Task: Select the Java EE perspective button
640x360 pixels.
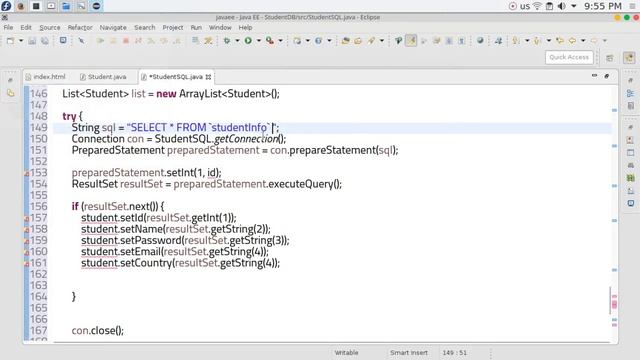Action: pyautogui.click(x=629, y=58)
